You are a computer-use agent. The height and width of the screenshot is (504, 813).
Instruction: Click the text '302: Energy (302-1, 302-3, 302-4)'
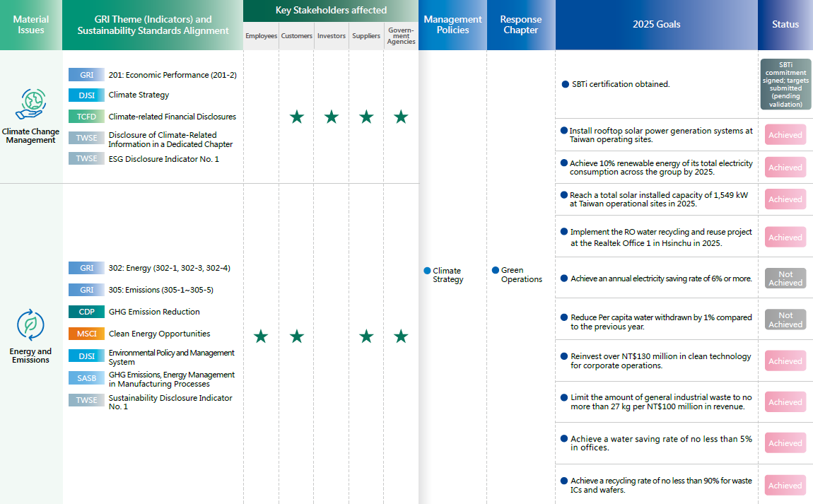coord(170,268)
